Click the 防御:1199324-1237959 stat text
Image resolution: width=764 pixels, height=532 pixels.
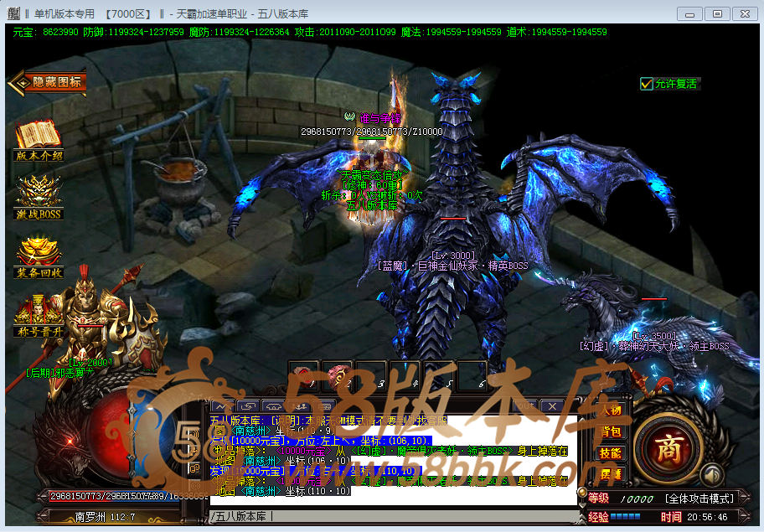[x=133, y=32]
